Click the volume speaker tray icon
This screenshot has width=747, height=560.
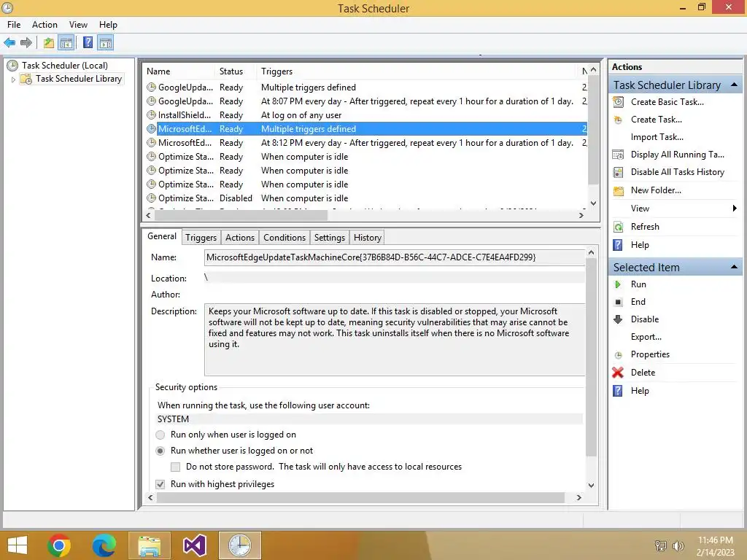click(678, 546)
